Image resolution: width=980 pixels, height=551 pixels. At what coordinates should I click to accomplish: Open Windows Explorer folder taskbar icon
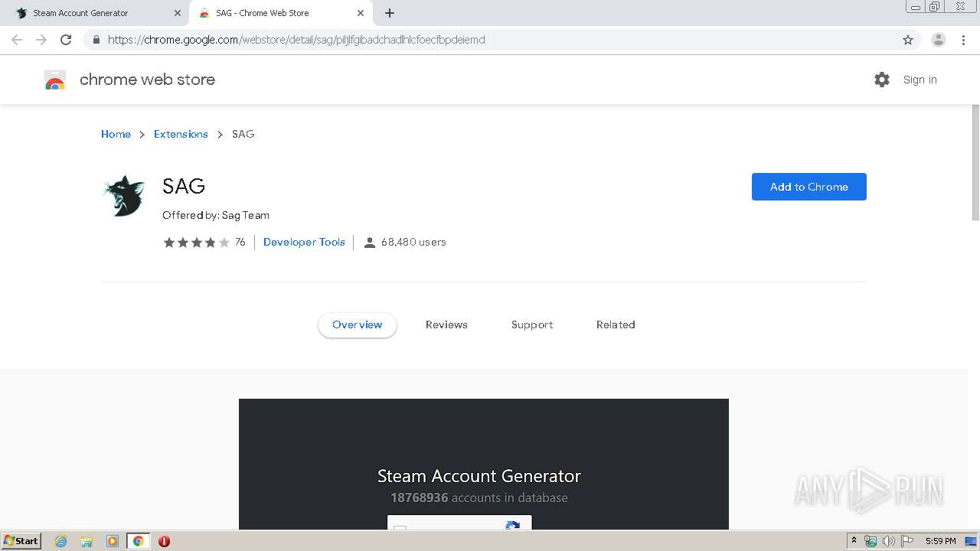(87, 541)
